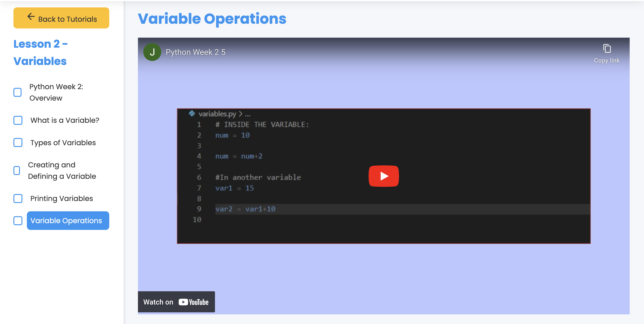Click the What is a Variable link
Viewport: 644px width, 324px height.
pyautogui.click(x=64, y=120)
